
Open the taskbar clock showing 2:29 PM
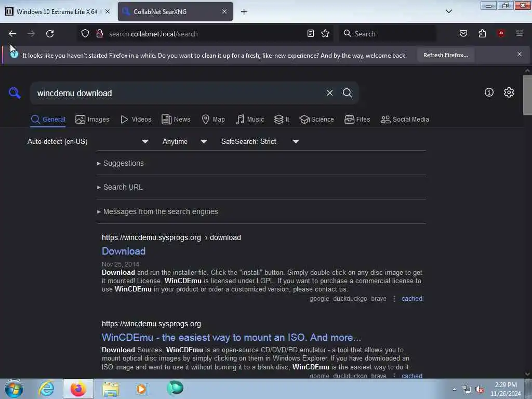506,389
